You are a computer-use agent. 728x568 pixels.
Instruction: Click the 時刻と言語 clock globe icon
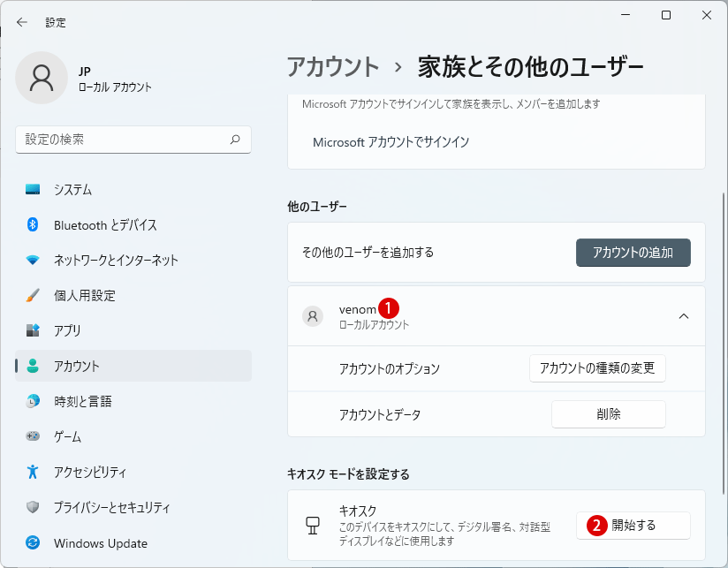coord(33,401)
